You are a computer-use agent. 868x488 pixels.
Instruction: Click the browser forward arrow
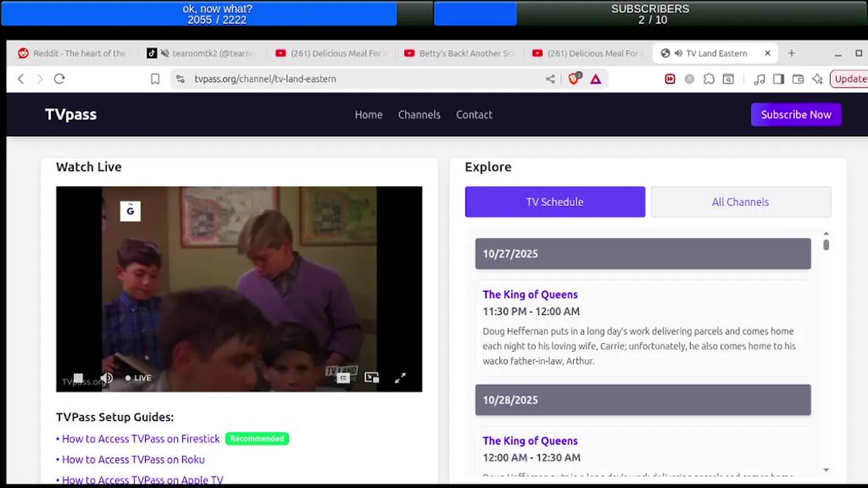pos(39,79)
